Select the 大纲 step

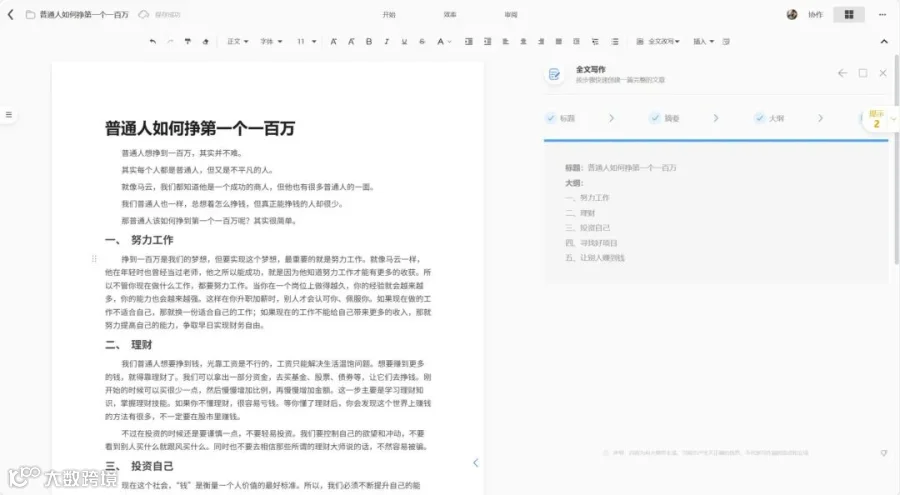770,118
